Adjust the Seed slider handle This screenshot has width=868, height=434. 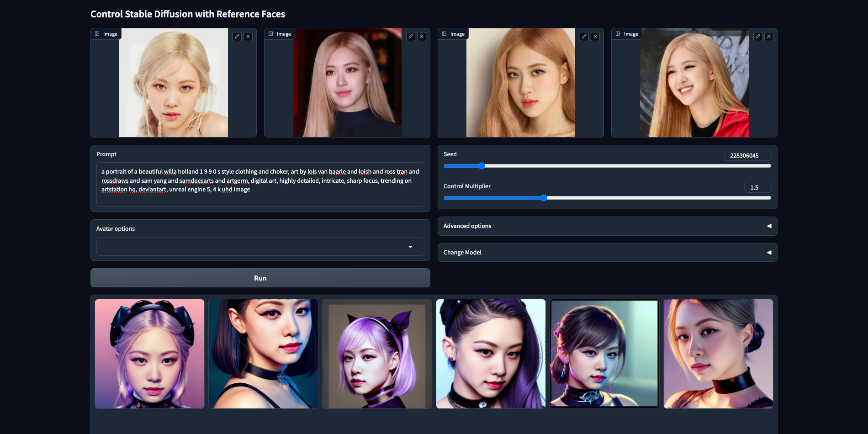482,166
